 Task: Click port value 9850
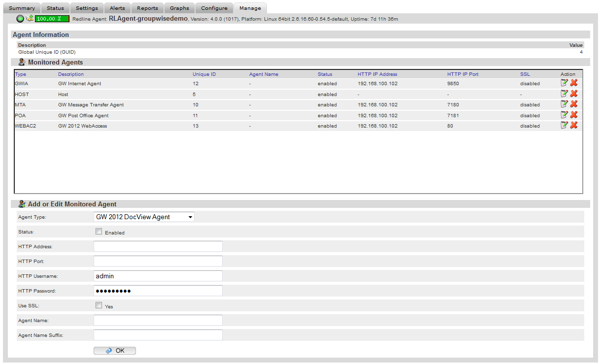pyautogui.click(x=453, y=84)
